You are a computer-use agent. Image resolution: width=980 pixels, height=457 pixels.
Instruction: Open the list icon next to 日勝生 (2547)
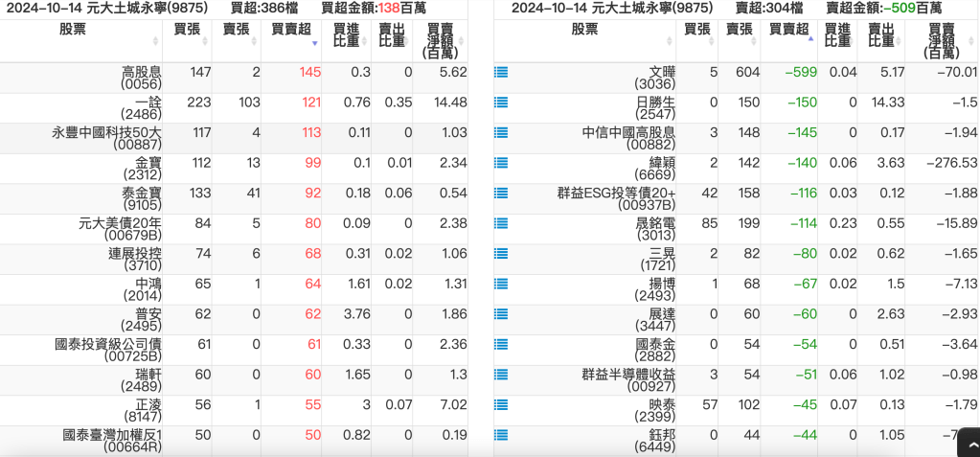(500, 103)
